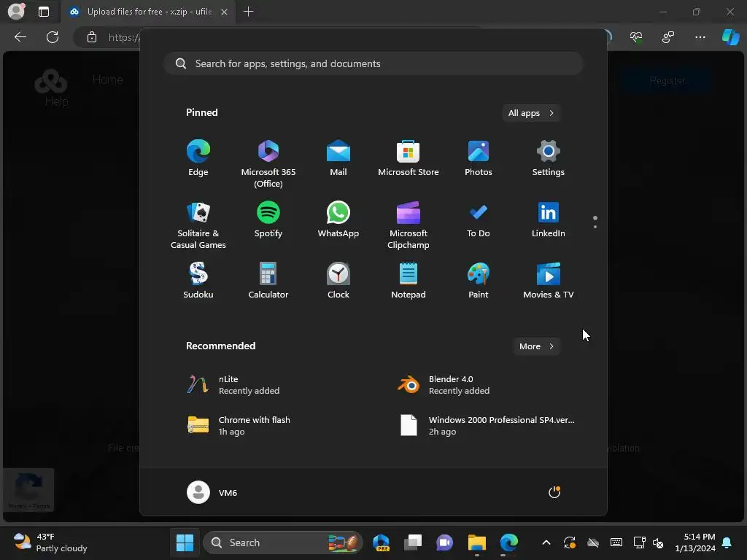Open the power options button
Screen dimensions: 747x560
[554, 492]
